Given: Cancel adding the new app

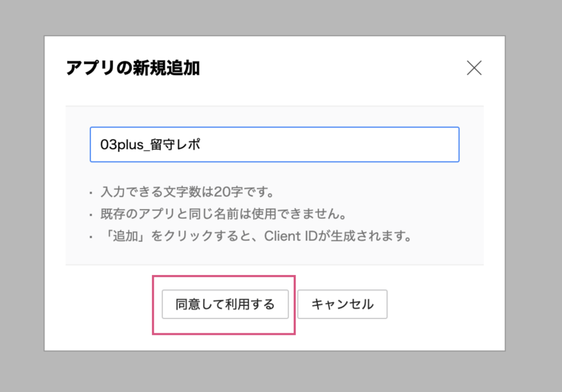Looking at the screenshot, I should coord(342,304).
